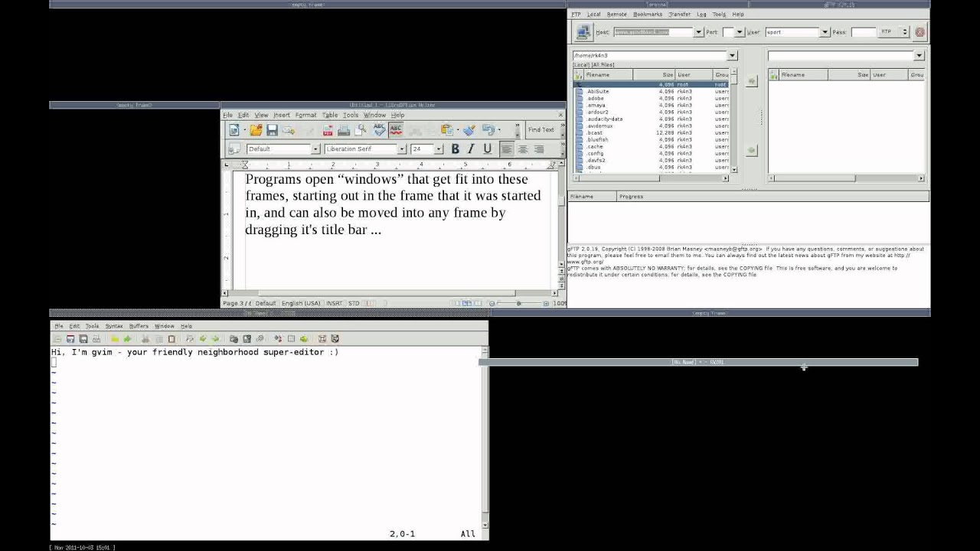Screen dimensions: 980x551
Task: Open the Syntax menu in gvim
Action: click(x=114, y=326)
